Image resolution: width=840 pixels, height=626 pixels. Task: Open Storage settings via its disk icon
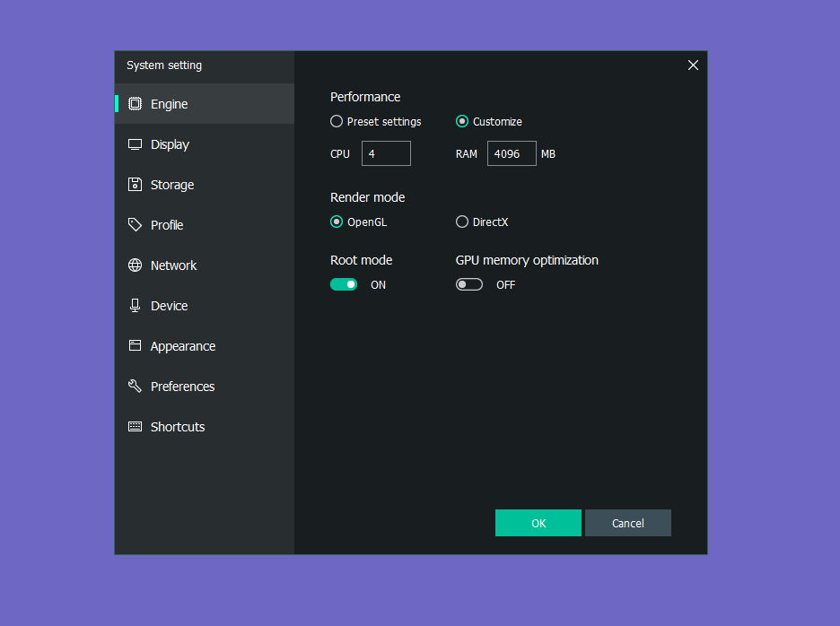[135, 184]
